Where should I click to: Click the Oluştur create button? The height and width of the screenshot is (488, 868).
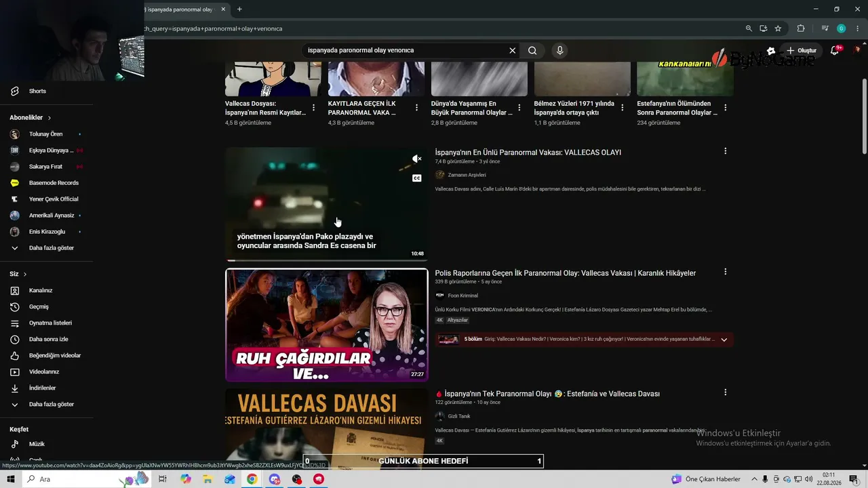tap(802, 50)
